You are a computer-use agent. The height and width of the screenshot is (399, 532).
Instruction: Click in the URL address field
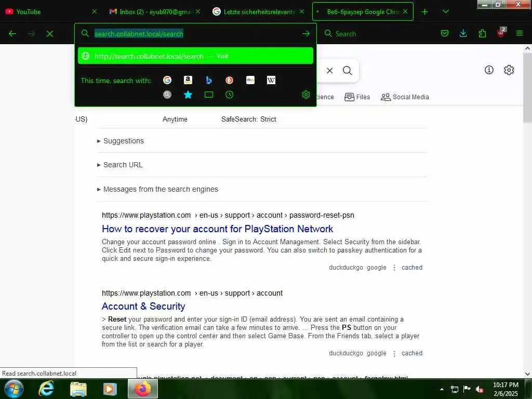click(x=195, y=34)
